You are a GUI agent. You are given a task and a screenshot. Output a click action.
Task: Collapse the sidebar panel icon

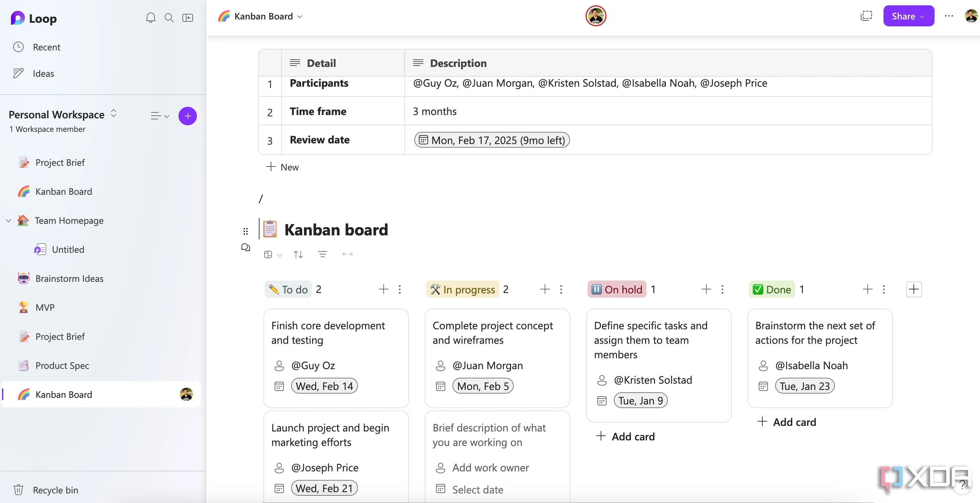(188, 17)
